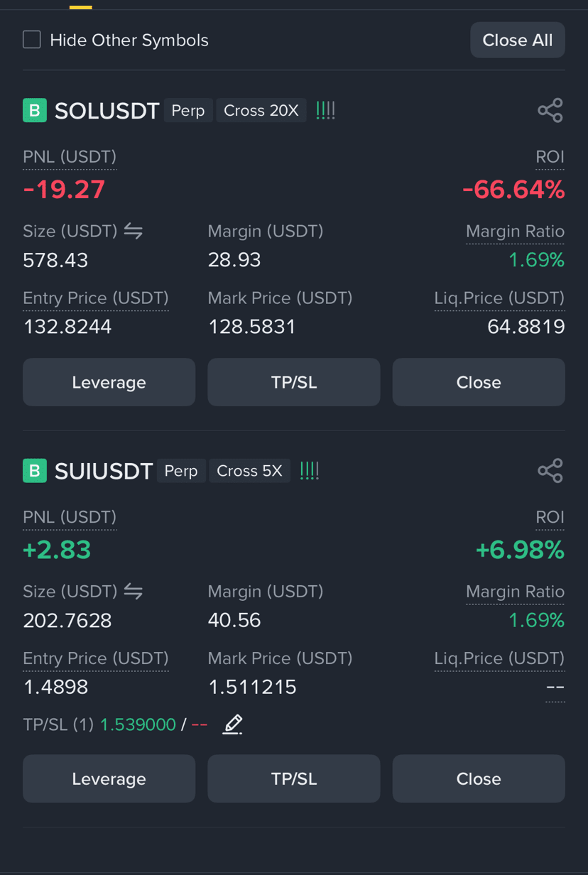Adjust Leverage for SUIUSDT position

pos(109,778)
